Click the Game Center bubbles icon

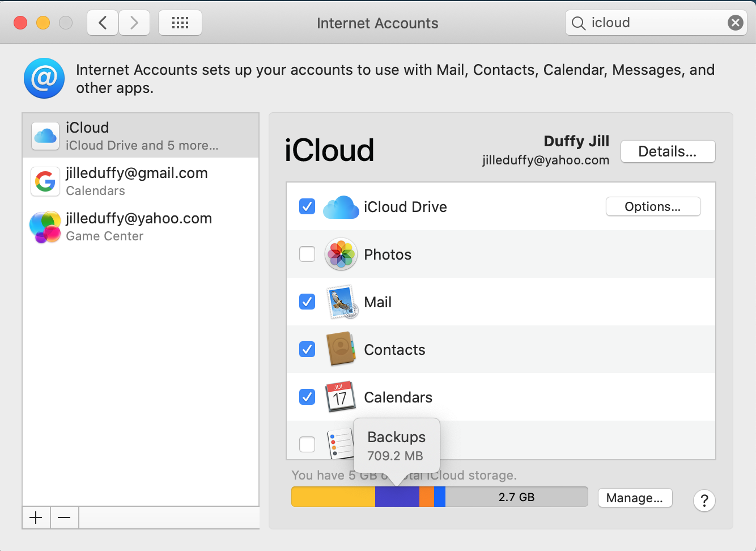[45, 227]
